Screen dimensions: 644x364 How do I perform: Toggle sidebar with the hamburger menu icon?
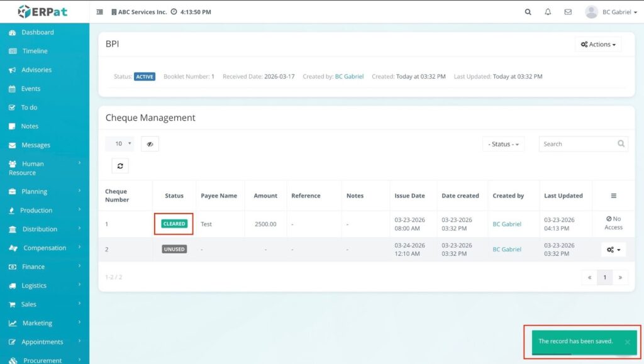100,12
